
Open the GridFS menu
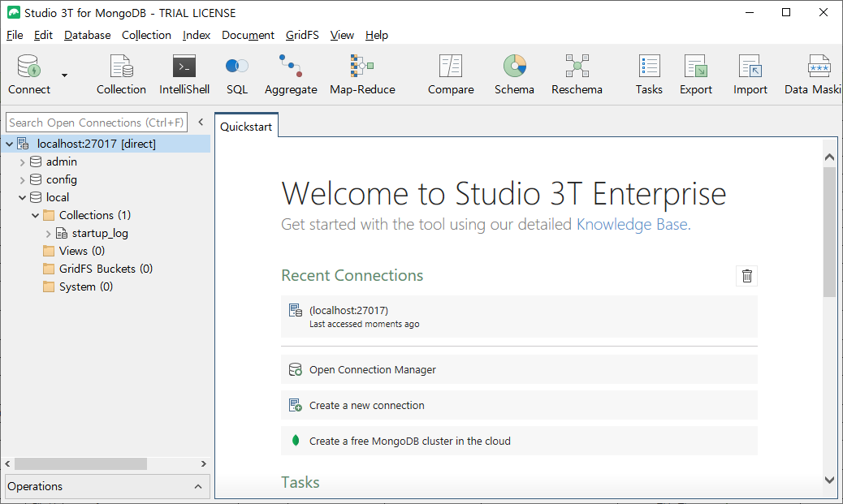click(x=302, y=35)
